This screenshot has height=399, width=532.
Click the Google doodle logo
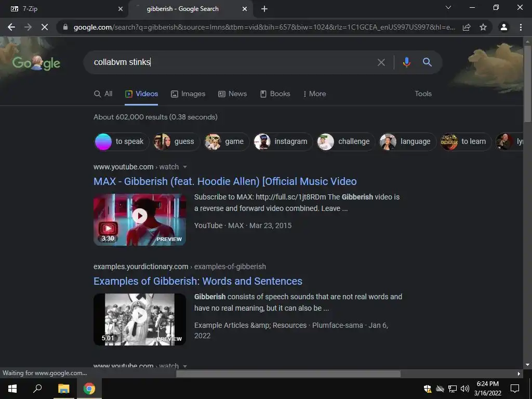coord(36,63)
